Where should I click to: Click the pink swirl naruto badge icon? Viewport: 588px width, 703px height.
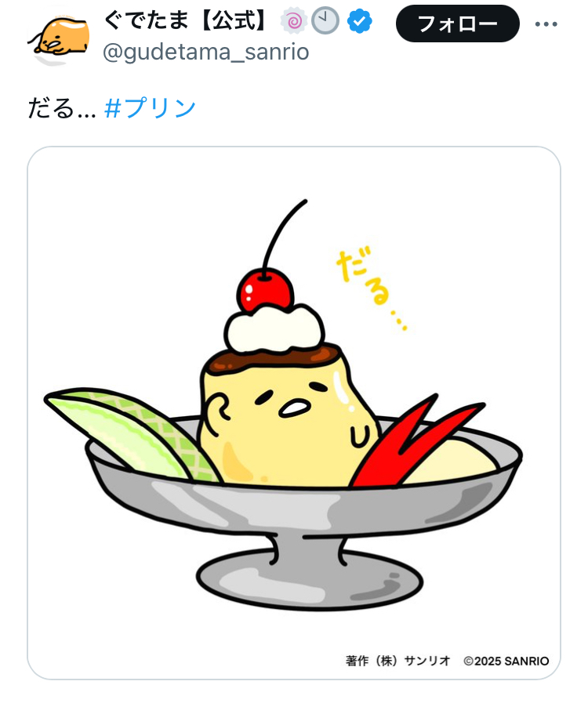point(294,21)
